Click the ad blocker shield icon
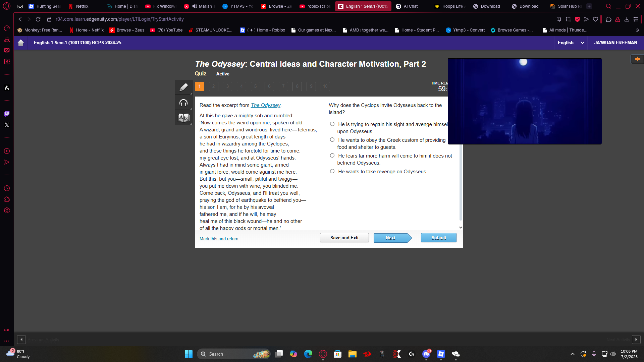 pyautogui.click(x=577, y=19)
